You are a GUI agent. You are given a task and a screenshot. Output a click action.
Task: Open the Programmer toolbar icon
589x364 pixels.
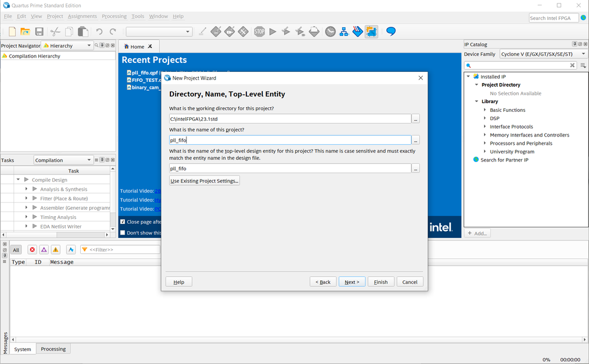pos(358,32)
